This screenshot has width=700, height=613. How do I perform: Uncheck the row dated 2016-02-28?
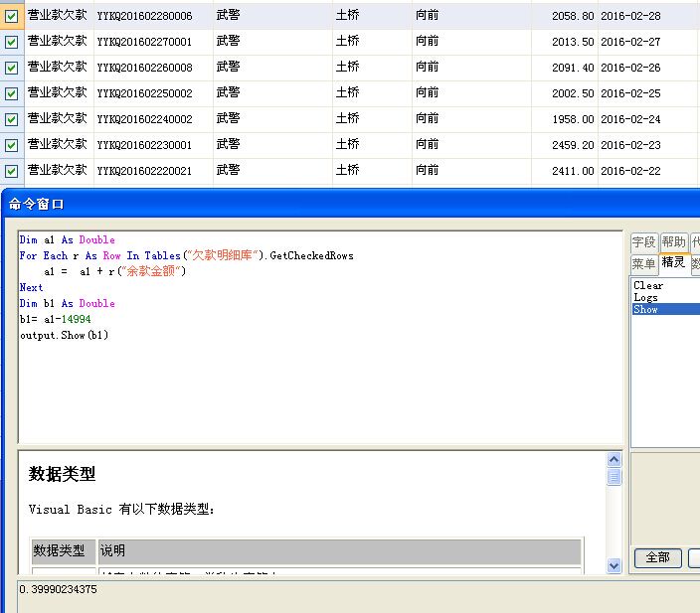click(x=11, y=17)
